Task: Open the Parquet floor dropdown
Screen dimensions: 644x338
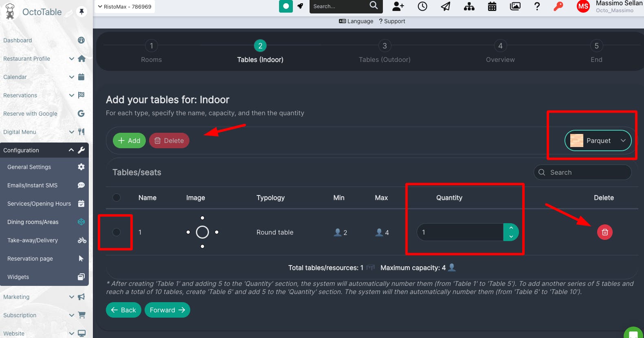Action: coord(598,140)
